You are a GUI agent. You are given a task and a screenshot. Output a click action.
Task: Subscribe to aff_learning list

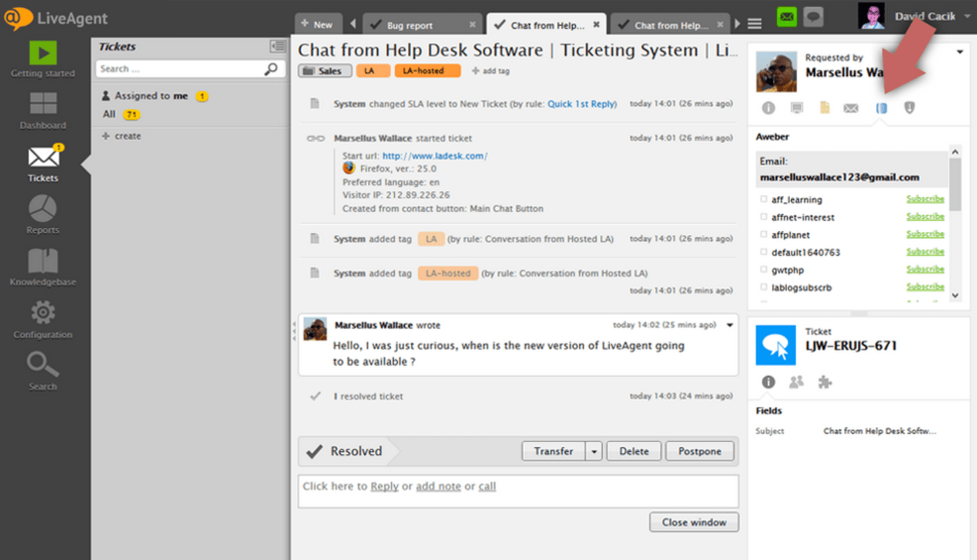click(925, 199)
